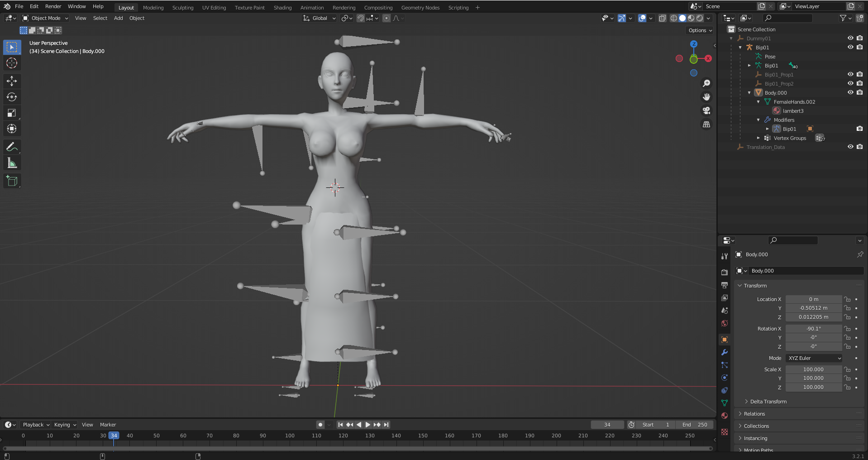Click the End frame field
Viewport: 868px width, 460px height.
695,425
